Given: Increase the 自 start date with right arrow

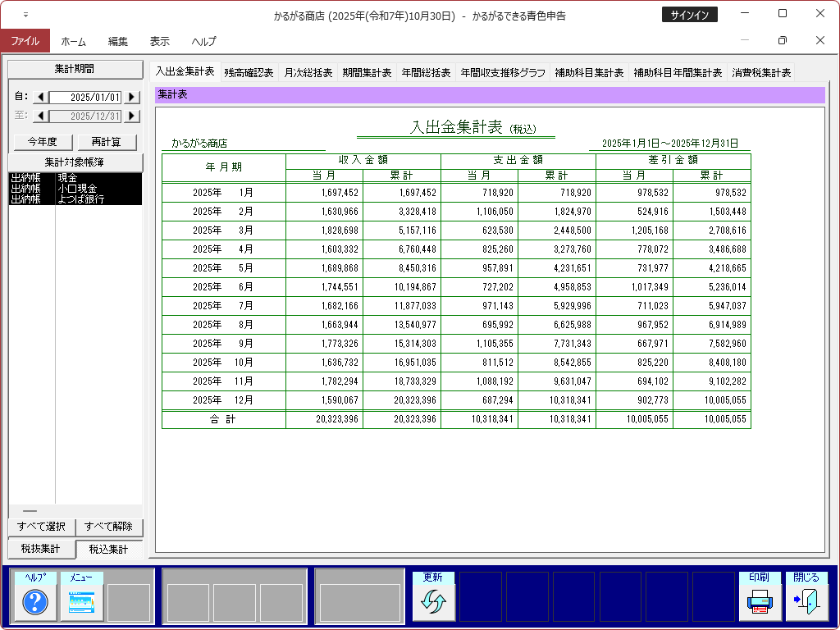Looking at the screenshot, I should click(x=131, y=98).
